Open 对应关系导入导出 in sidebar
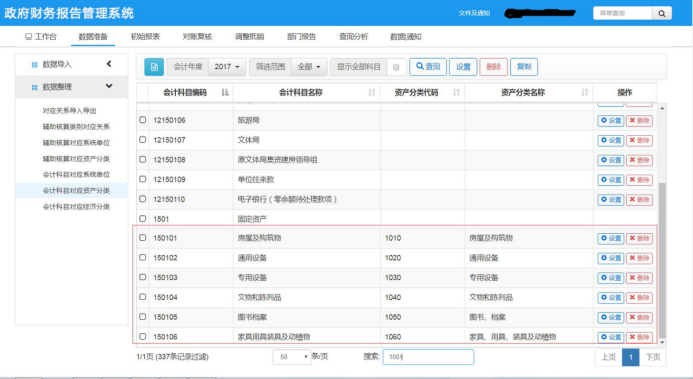This screenshot has width=693, height=379. click(x=69, y=111)
